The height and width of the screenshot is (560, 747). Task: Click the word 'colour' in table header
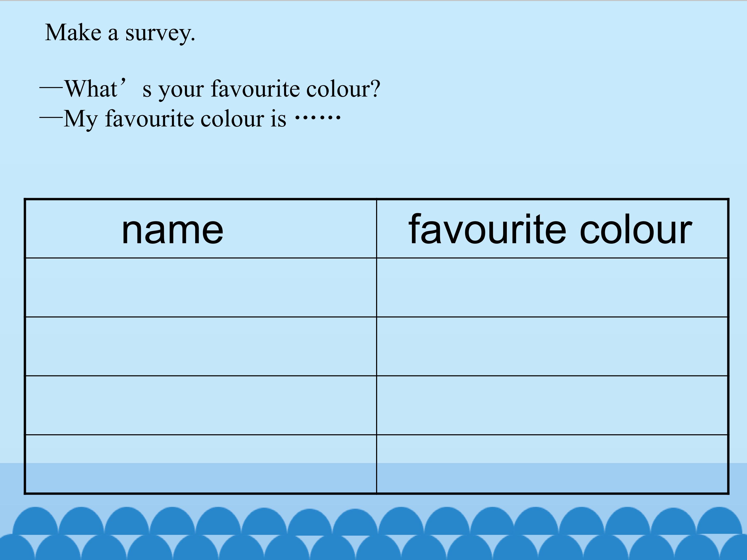(635, 230)
